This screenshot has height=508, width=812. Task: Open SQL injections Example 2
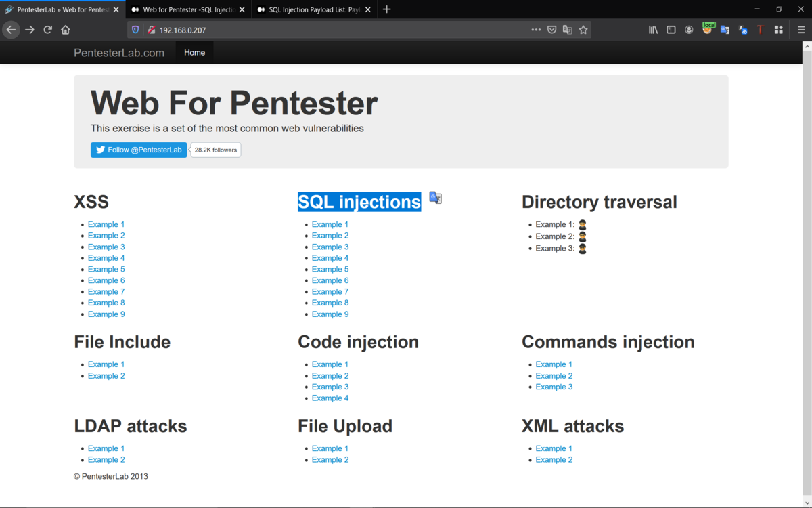coord(330,236)
